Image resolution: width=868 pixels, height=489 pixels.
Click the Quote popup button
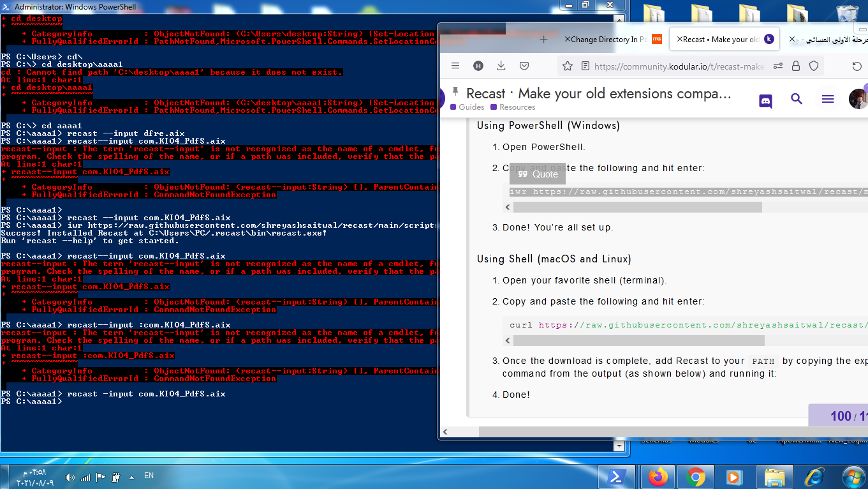click(x=538, y=174)
